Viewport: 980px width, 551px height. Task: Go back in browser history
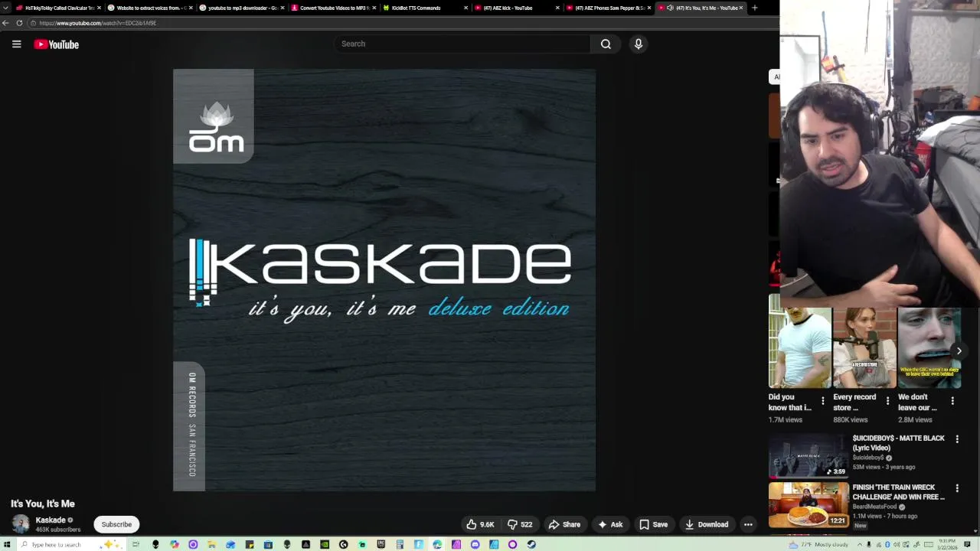pos(5,23)
